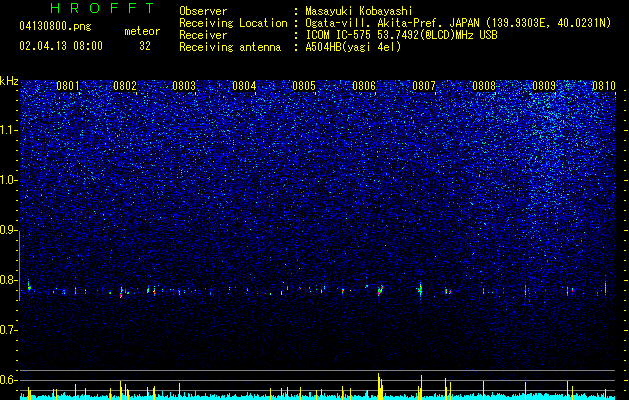Click the Observer name Masayuki Kobayashi

tap(359, 11)
